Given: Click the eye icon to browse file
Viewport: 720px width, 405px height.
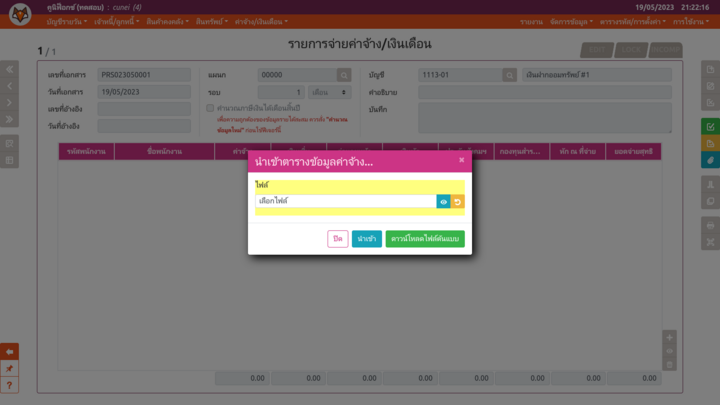Looking at the screenshot, I should click(443, 202).
